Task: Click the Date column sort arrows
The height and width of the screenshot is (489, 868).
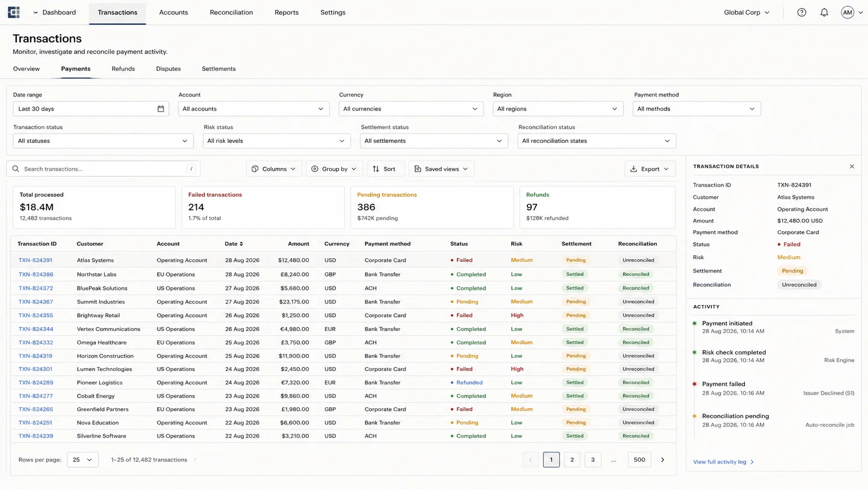Action: (241, 244)
